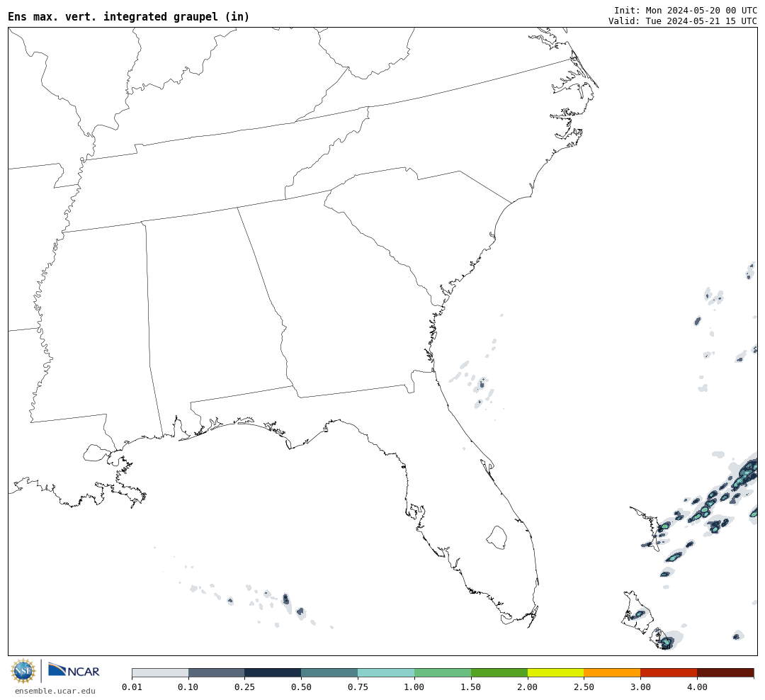The width and height of the screenshot is (765, 700).
Task: Select the colorbar label '2.50'
Action: coord(584,687)
